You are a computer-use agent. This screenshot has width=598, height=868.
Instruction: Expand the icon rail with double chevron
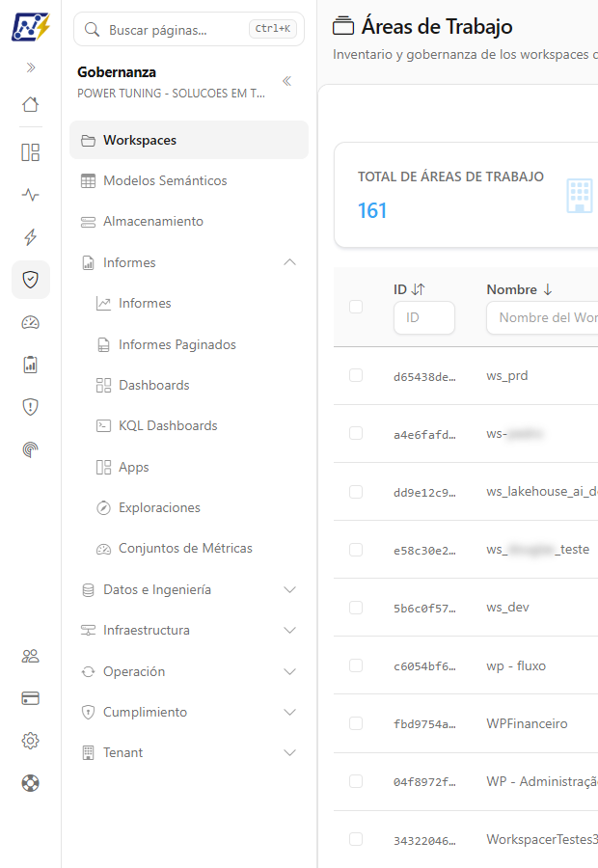coord(31,68)
